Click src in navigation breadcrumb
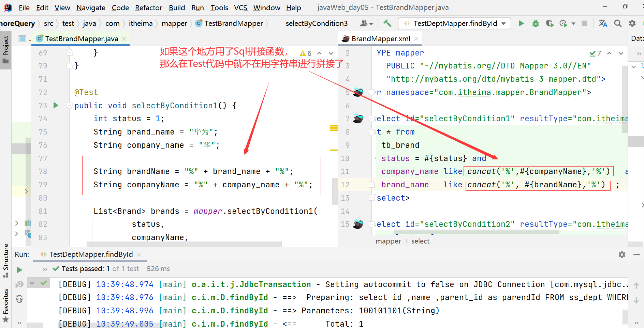Image resolution: width=644 pixels, height=328 pixels. pos(48,23)
